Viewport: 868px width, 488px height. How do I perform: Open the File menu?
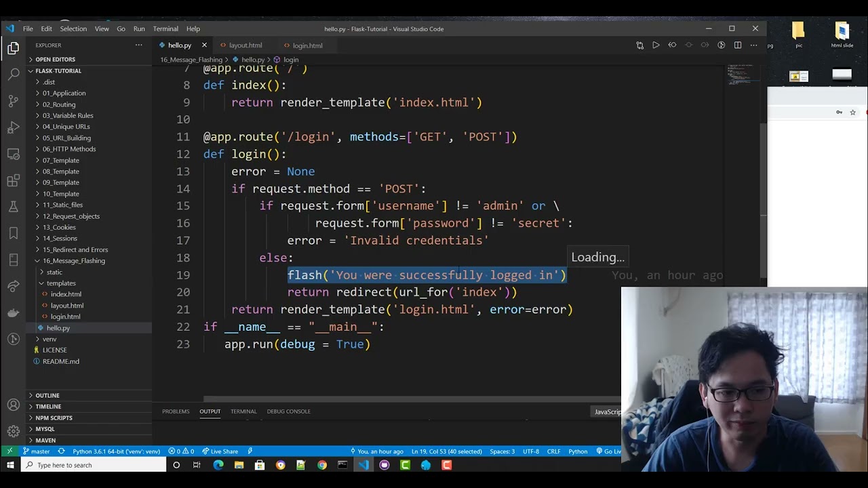pyautogui.click(x=28, y=29)
